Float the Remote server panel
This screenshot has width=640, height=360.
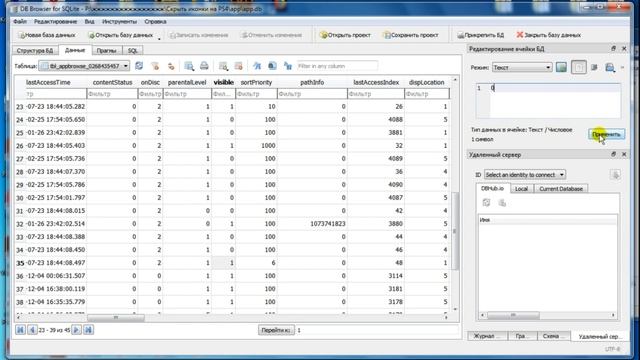click(613, 154)
